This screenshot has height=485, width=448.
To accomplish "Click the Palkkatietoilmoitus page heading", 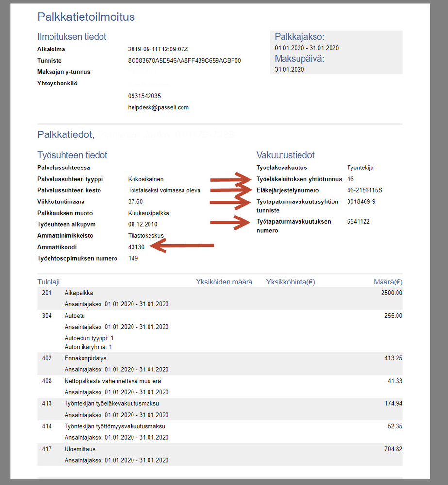I will pyautogui.click(x=86, y=17).
